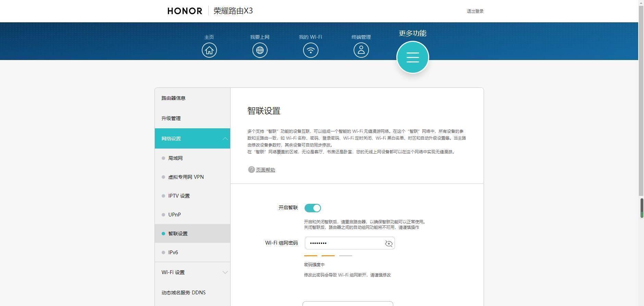Screen dimensions: 644x306
Task: Click the globe internet access icon
Action: 260,50
